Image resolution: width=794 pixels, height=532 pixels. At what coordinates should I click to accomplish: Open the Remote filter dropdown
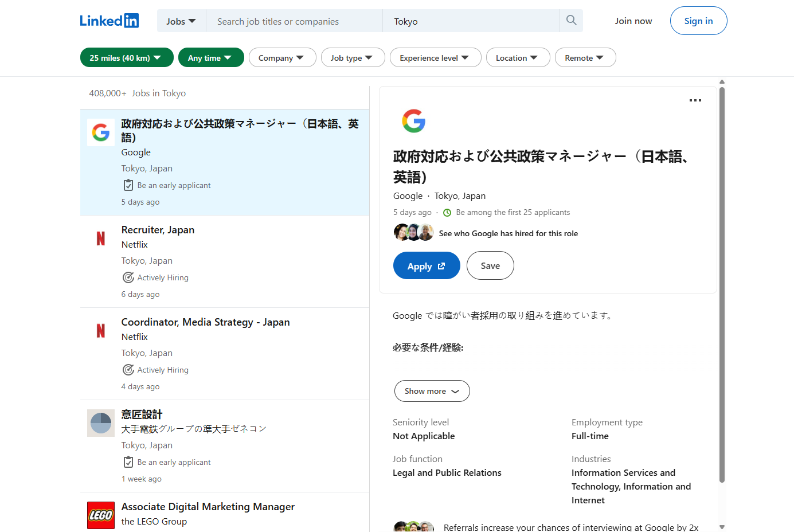click(585, 57)
